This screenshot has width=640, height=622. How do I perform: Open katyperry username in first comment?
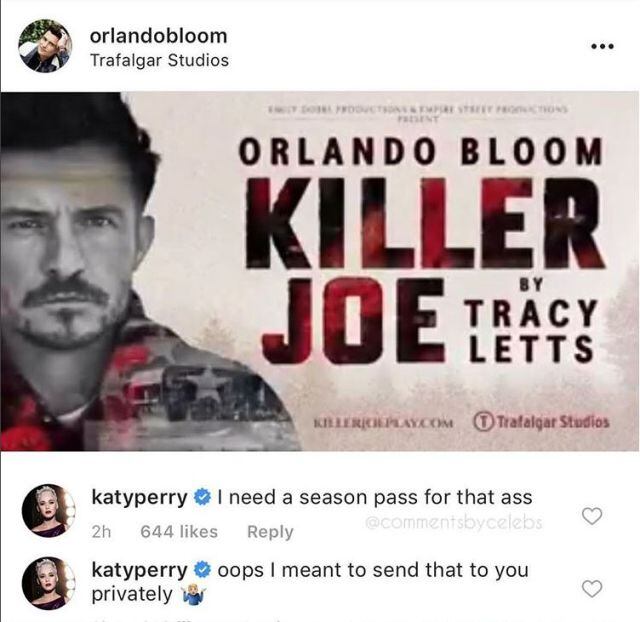pyautogui.click(x=140, y=498)
